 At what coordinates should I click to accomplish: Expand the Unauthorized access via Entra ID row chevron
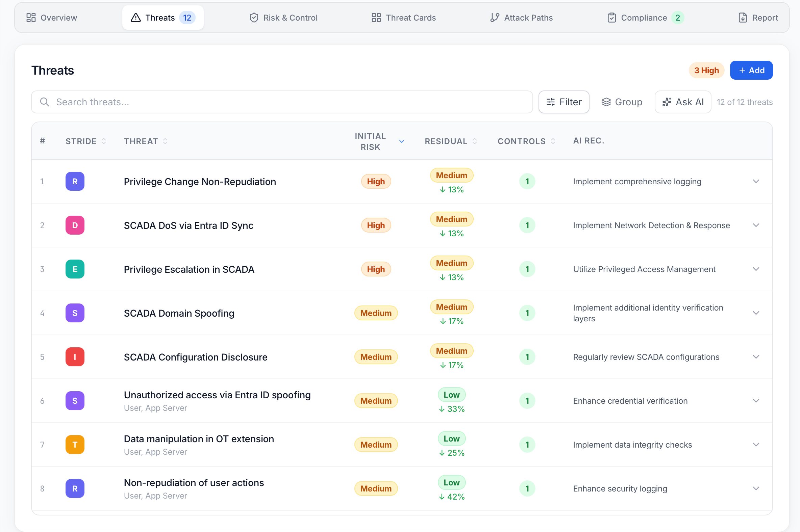tap(756, 401)
